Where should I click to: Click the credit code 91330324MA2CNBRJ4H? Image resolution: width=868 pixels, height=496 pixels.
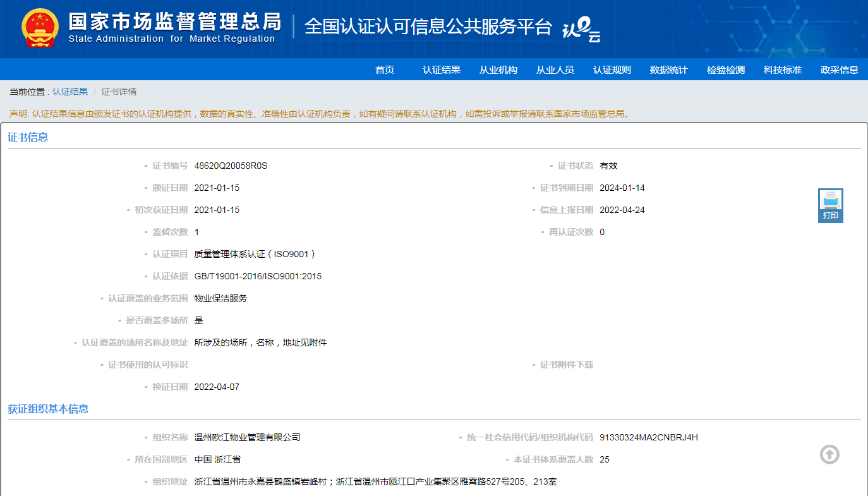pos(648,437)
